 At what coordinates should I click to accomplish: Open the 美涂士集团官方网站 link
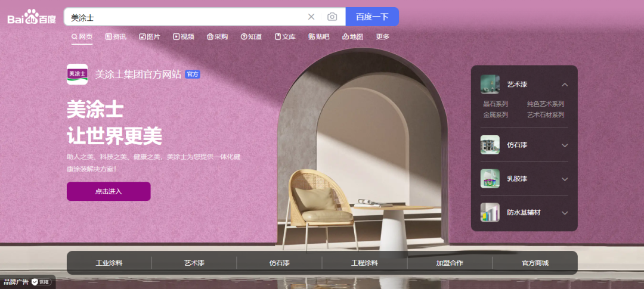point(138,74)
